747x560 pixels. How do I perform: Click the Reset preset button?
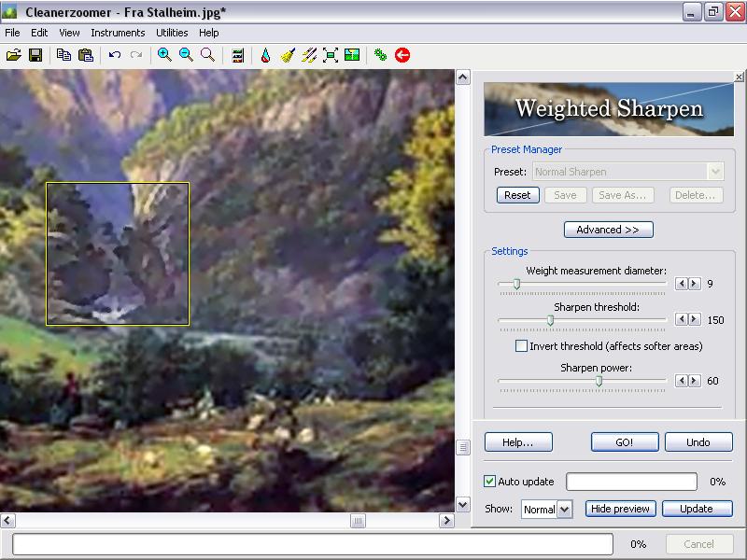tap(518, 195)
